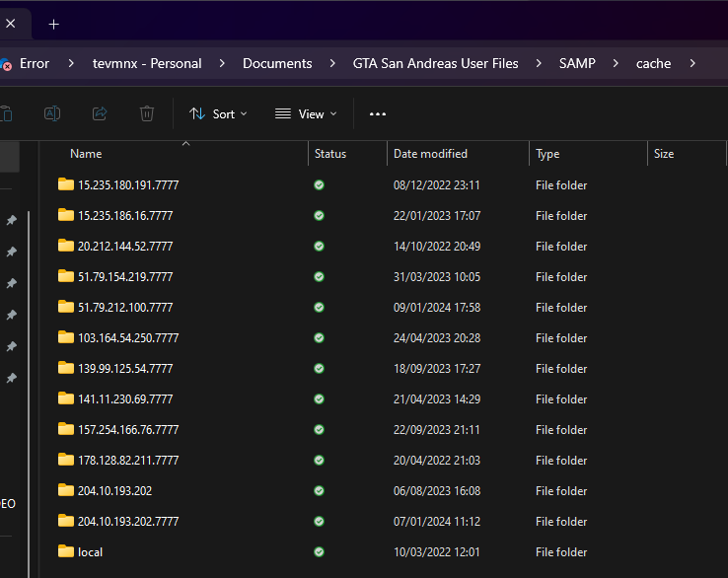Open the View dropdown
Screen dimensions: 728x578
(x=306, y=114)
